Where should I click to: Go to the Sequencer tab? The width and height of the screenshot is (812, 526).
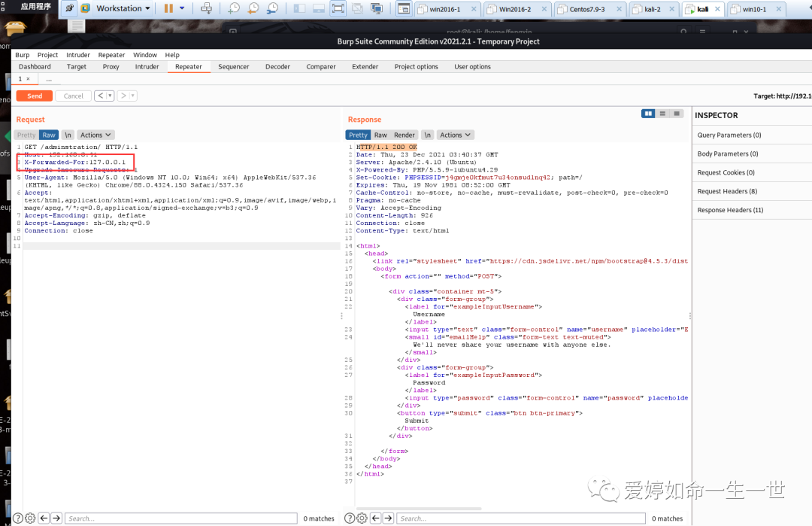234,67
